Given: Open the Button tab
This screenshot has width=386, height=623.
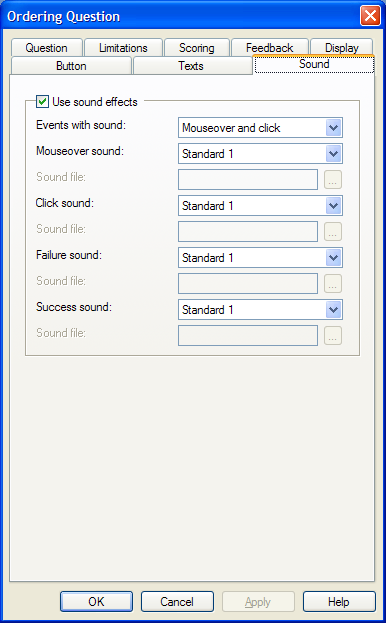Looking at the screenshot, I should pyautogui.click(x=71, y=66).
